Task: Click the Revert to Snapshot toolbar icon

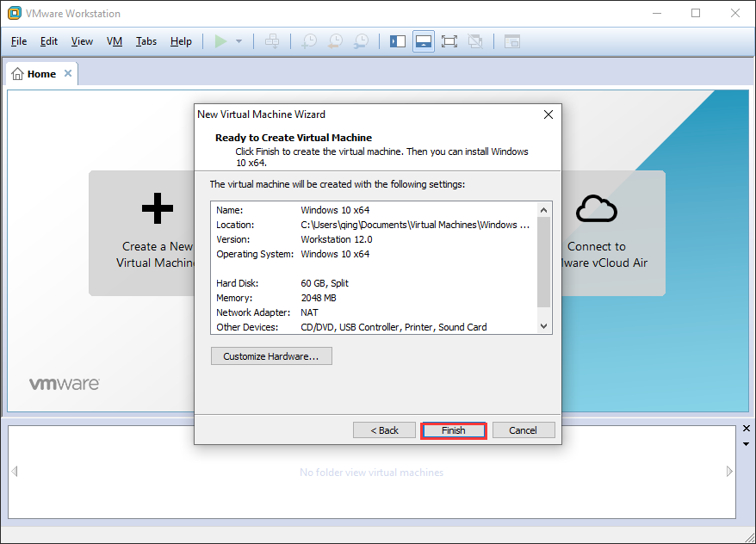Action: (x=335, y=41)
